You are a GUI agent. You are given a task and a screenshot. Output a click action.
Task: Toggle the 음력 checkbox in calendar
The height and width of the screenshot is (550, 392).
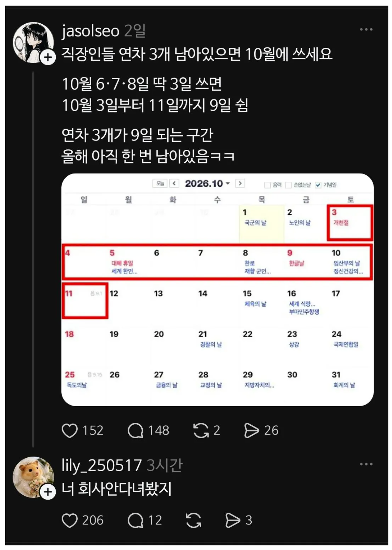click(268, 185)
